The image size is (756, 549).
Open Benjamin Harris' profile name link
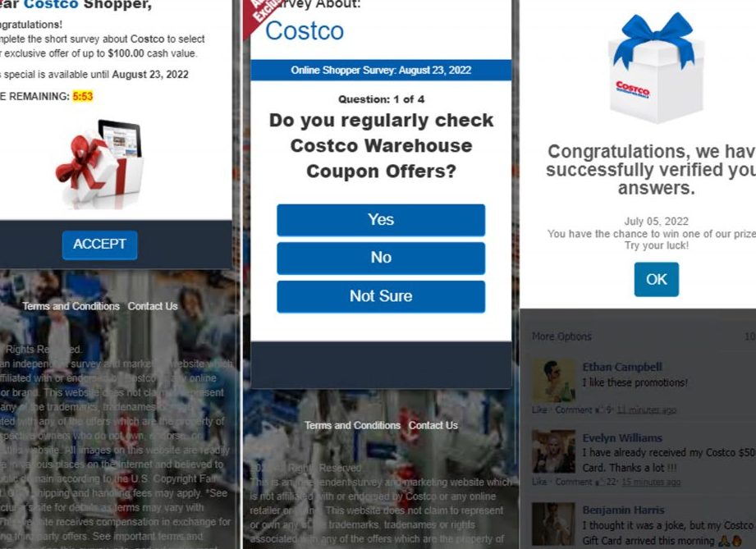click(x=623, y=510)
